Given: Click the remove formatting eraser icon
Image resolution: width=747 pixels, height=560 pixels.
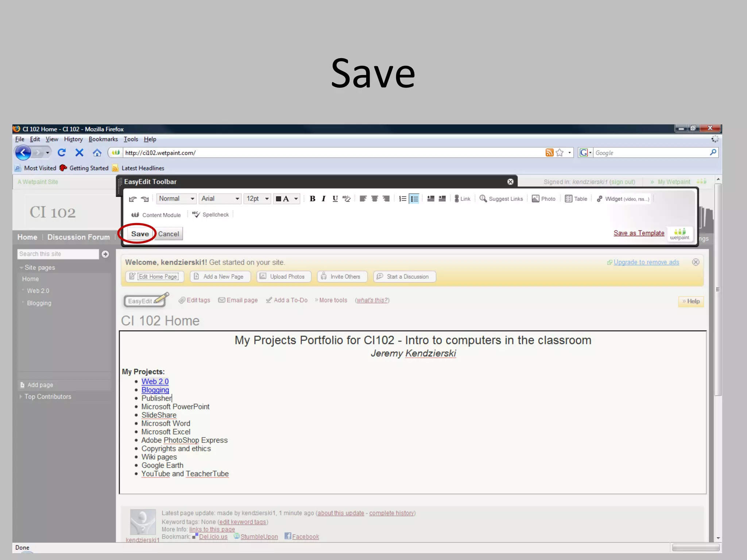Looking at the screenshot, I should coord(347,199).
